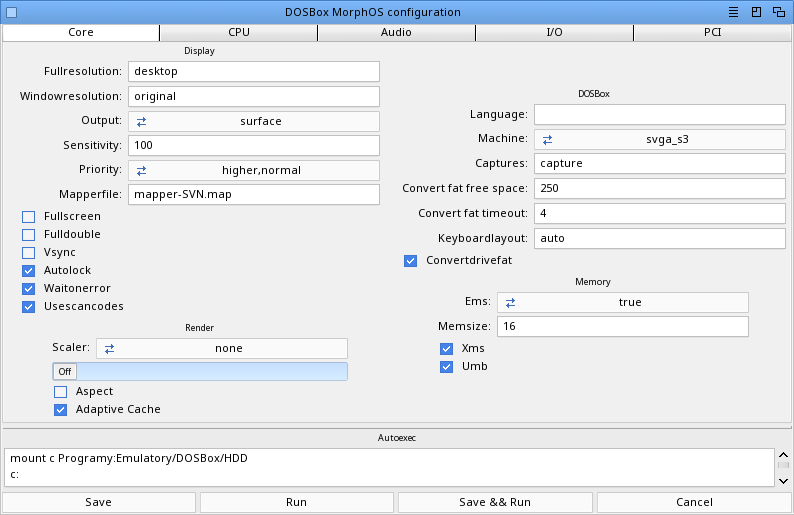Click the cycle arrows icon on Output
The height and width of the screenshot is (515, 794).
tap(142, 122)
